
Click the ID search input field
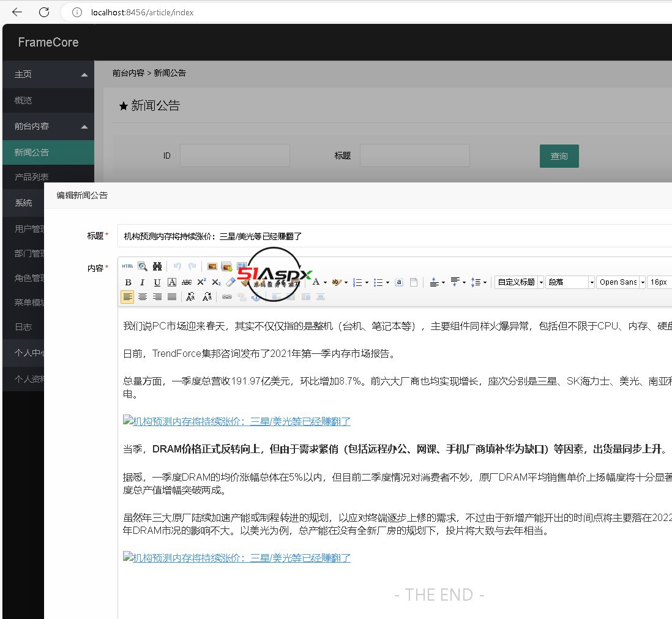235,155
